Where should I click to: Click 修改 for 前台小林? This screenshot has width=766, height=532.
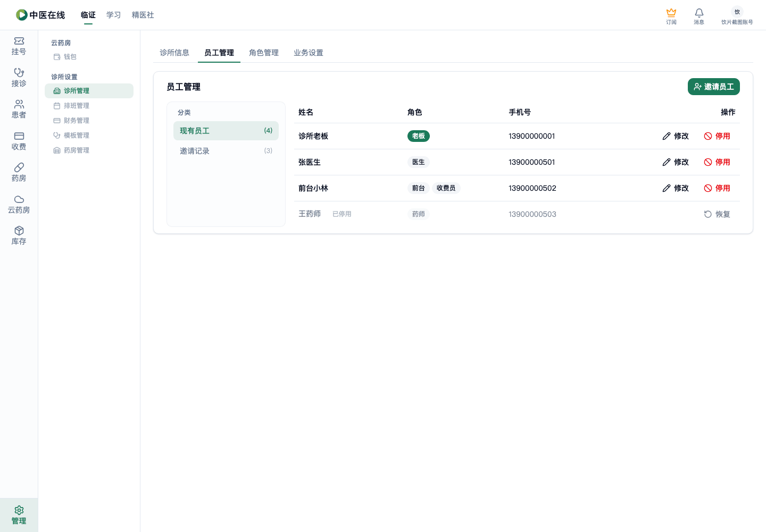pyautogui.click(x=676, y=188)
